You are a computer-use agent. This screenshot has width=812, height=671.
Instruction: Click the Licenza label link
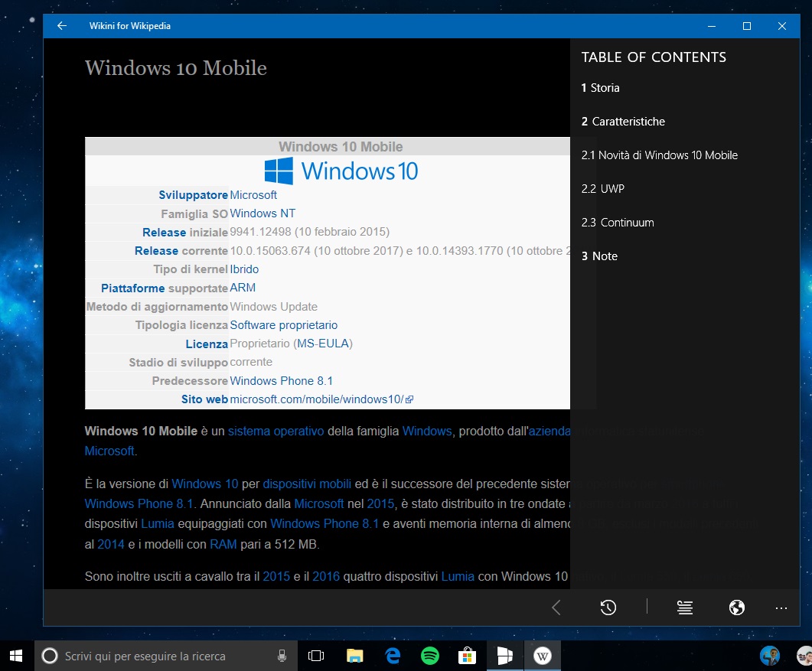coord(207,344)
